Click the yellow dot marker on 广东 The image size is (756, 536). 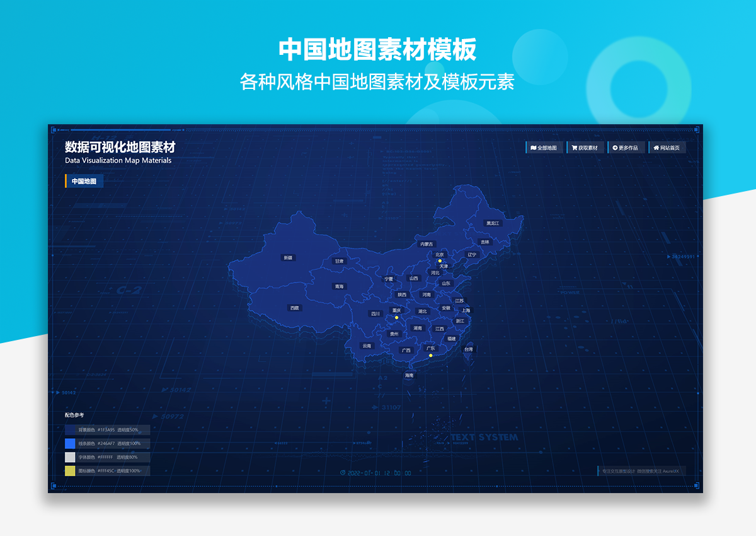coord(431,356)
